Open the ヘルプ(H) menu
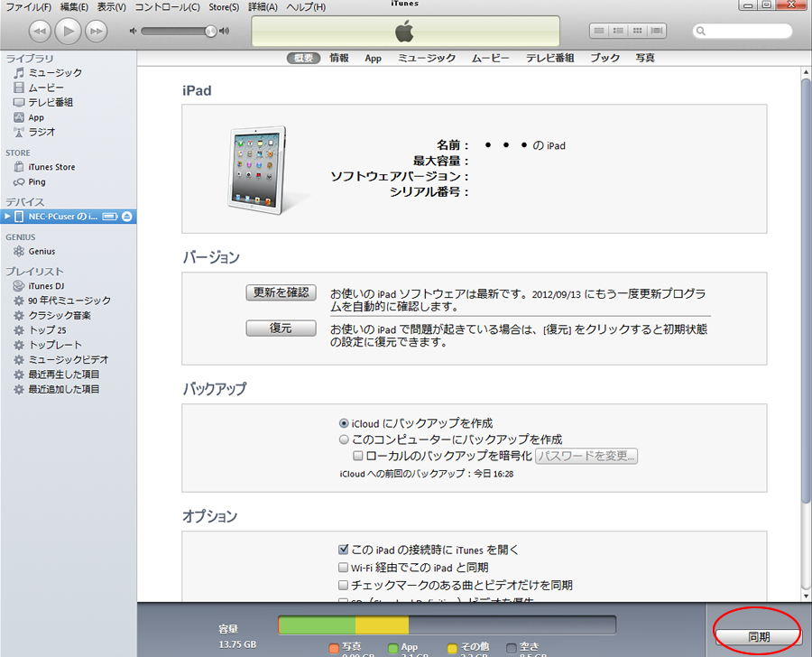 click(x=306, y=6)
